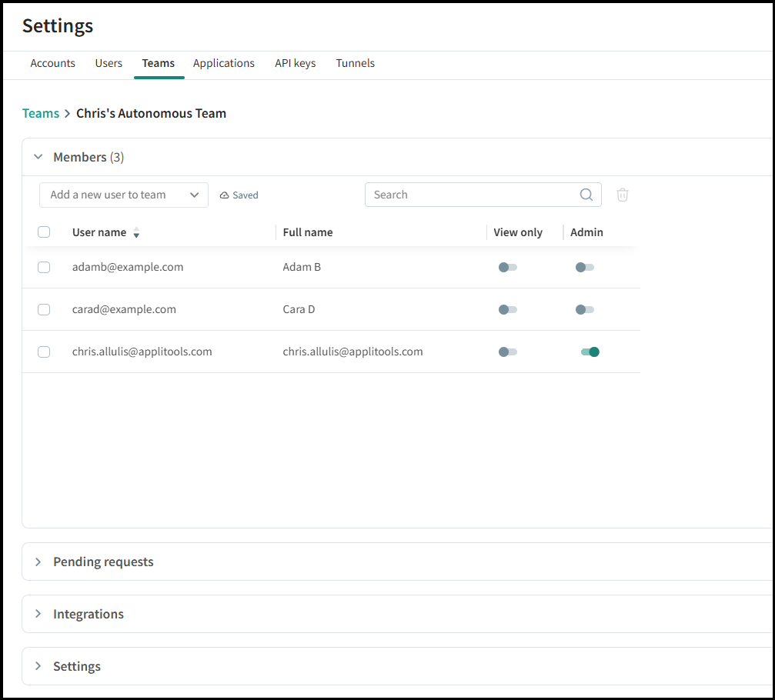Click the User name sort arrows
This screenshot has width=775, height=700.
(x=136, y=232)
